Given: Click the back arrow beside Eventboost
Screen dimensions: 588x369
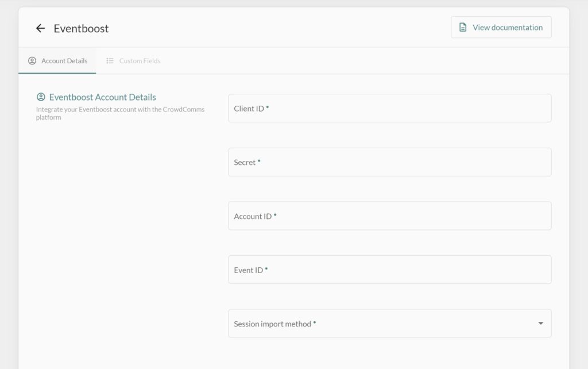Looking at the screenshot, I should [40, 28].
